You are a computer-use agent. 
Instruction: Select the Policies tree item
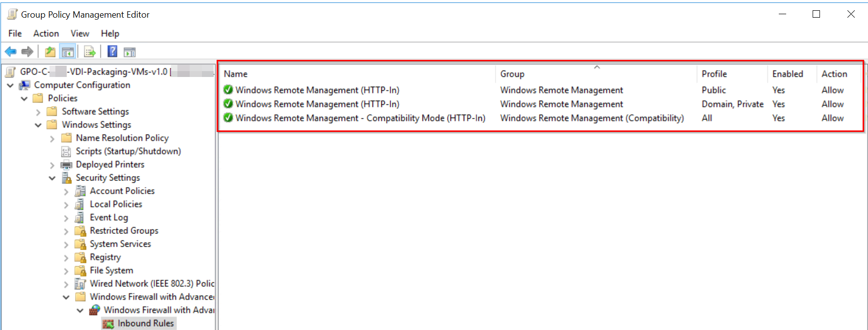(x=63, y=99)
